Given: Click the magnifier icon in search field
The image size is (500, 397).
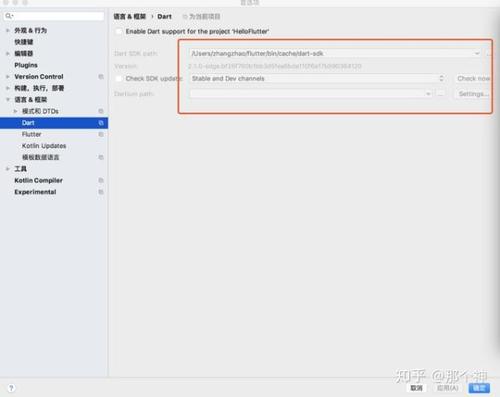Looking at the screenshot, I should pos(9,16).
